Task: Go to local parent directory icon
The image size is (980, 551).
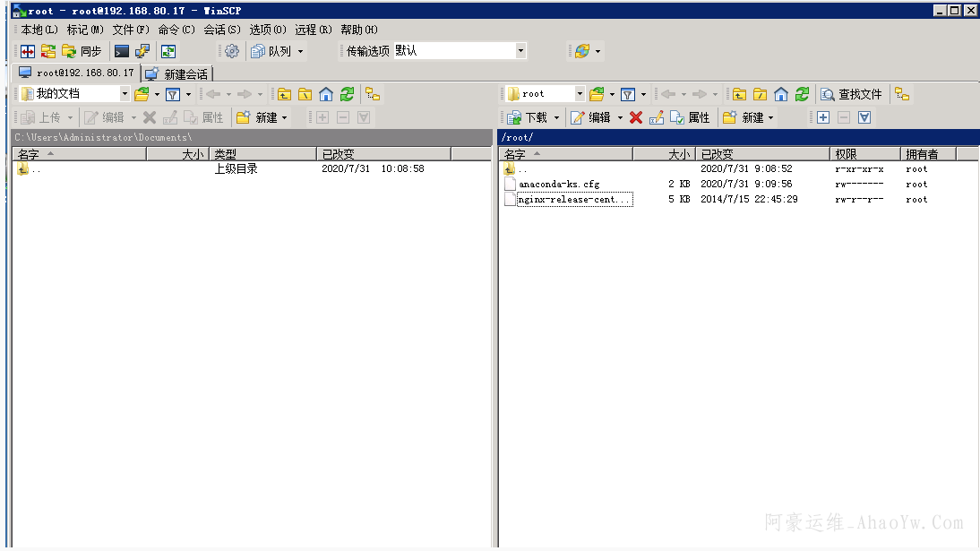Action: tap(284, 94)
